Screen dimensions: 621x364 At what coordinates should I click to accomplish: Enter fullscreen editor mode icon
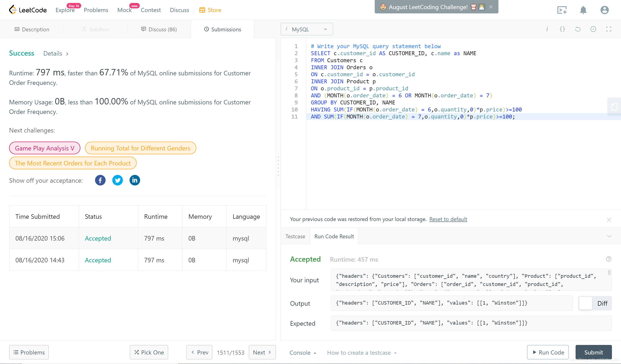[609, 29]
